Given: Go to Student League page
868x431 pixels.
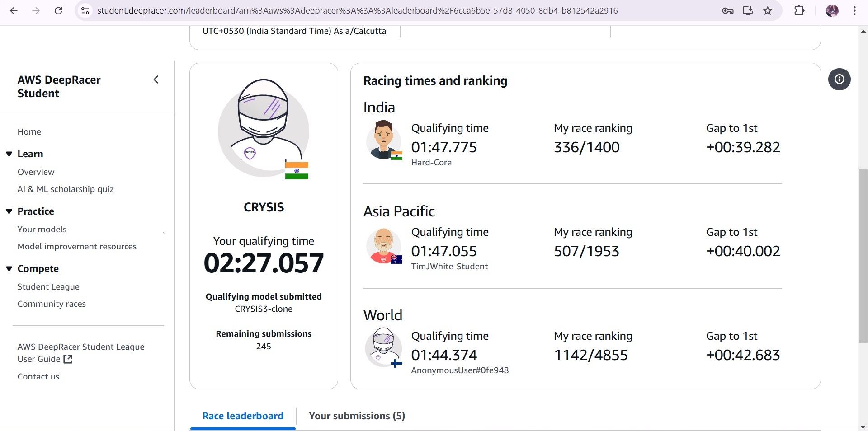Looking at the screenshot, I should tap(48, 287).
